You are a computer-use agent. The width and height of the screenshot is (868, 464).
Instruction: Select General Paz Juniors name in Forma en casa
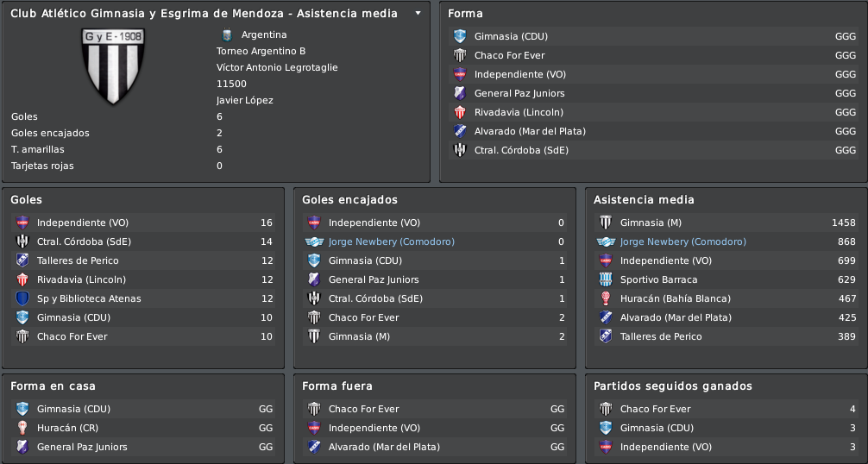tap(82, 447)
